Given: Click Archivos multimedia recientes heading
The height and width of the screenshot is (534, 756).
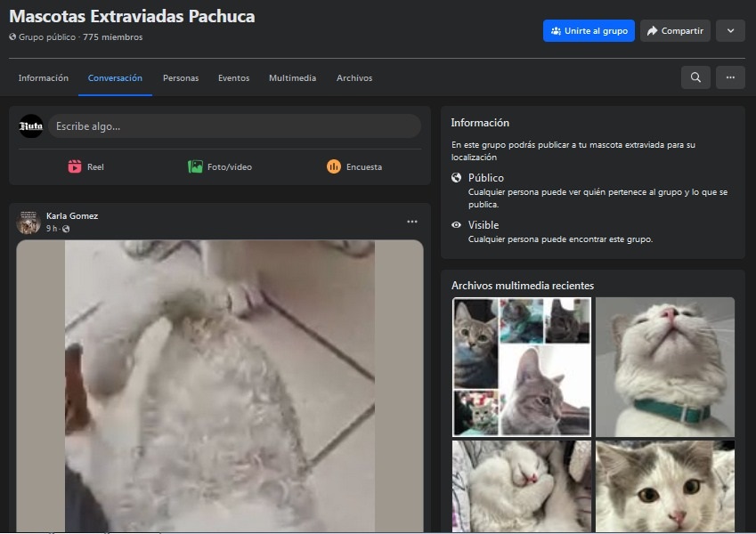Looking at the screenshot, I should (x=523, y=286).
